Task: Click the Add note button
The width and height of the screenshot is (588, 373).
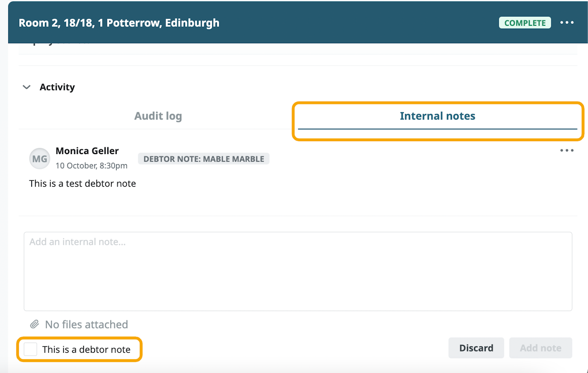Action: (540, 348)
